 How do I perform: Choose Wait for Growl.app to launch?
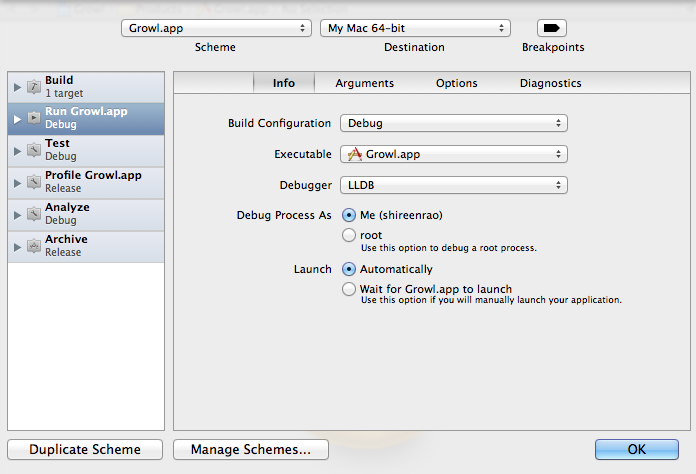pyautogui.click(x=349, y=289)
